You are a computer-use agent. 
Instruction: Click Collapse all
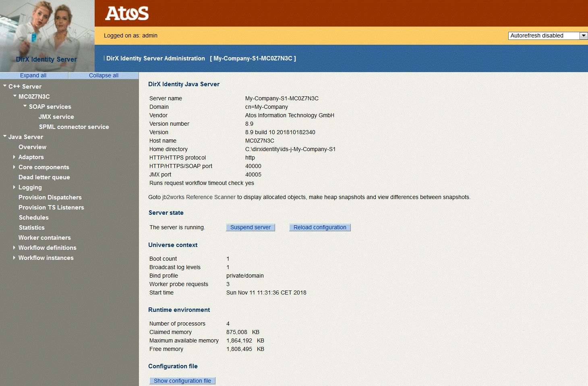coord(103,75)
